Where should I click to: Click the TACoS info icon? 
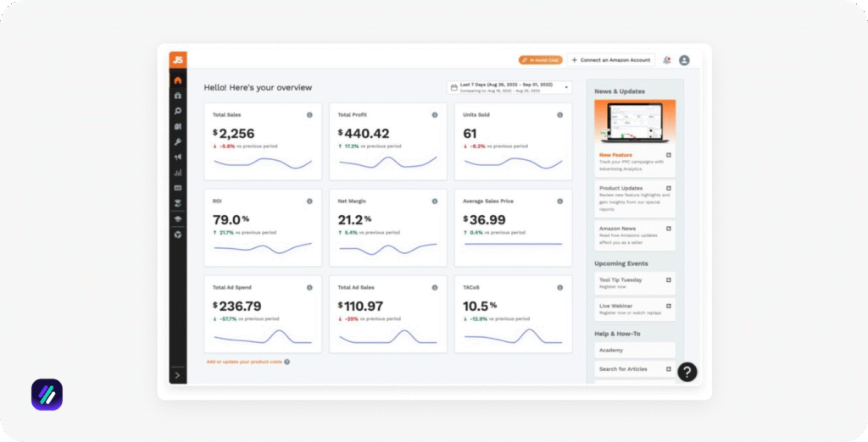tap(559, 288)
